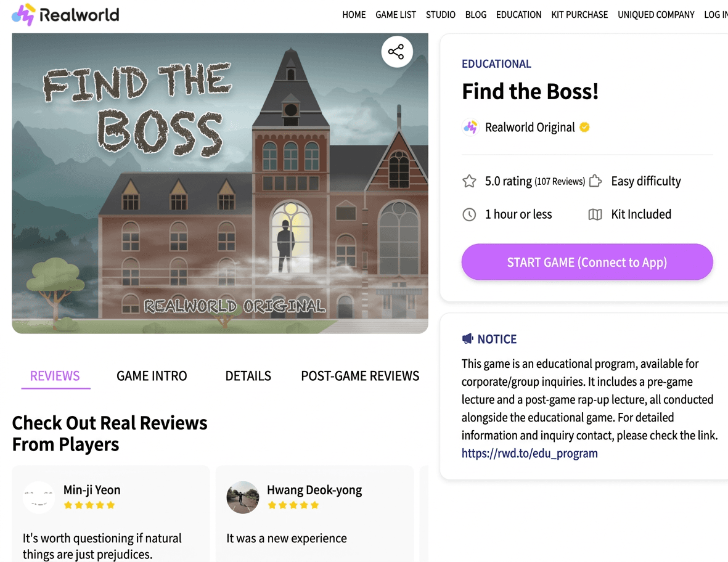Click 'Easy difficulty' label

pos(646,181)
